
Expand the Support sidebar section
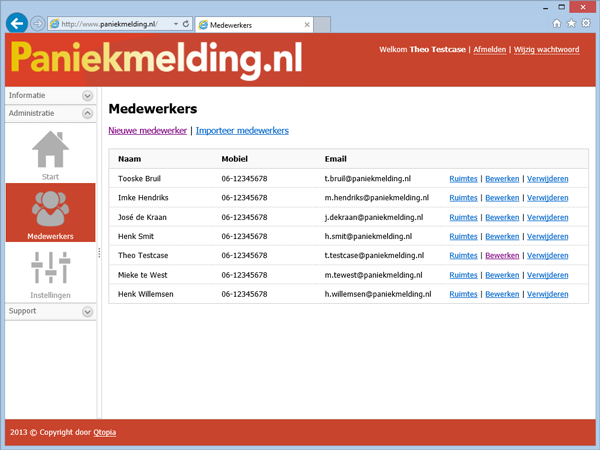point(88,311)
